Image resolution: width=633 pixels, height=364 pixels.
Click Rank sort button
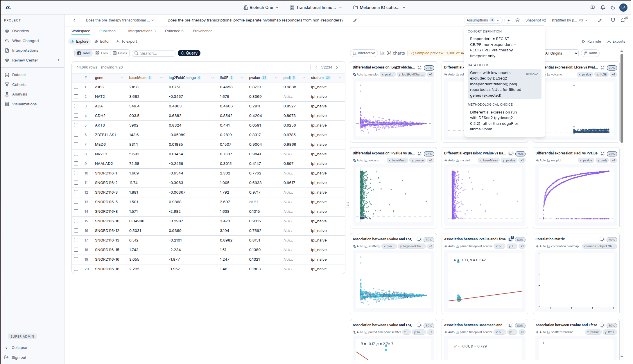pyautogui.click(x=591, y=53)
